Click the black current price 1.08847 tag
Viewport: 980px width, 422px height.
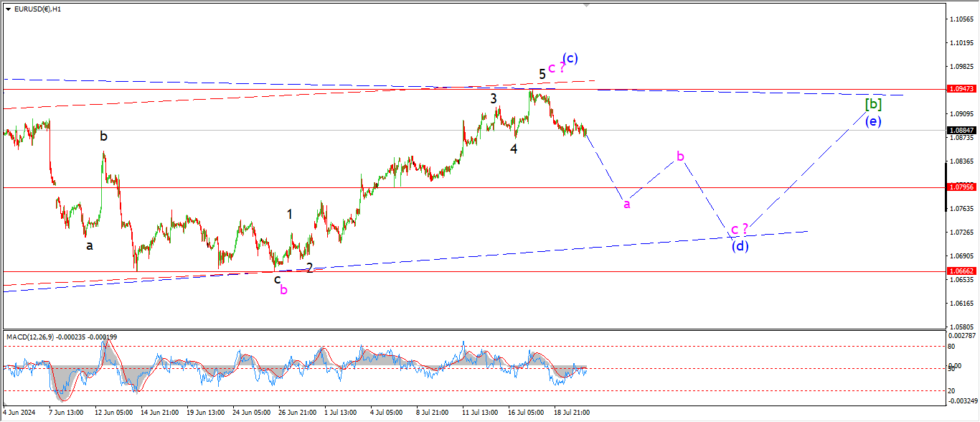pyautogui.click(x=961, y=131)
